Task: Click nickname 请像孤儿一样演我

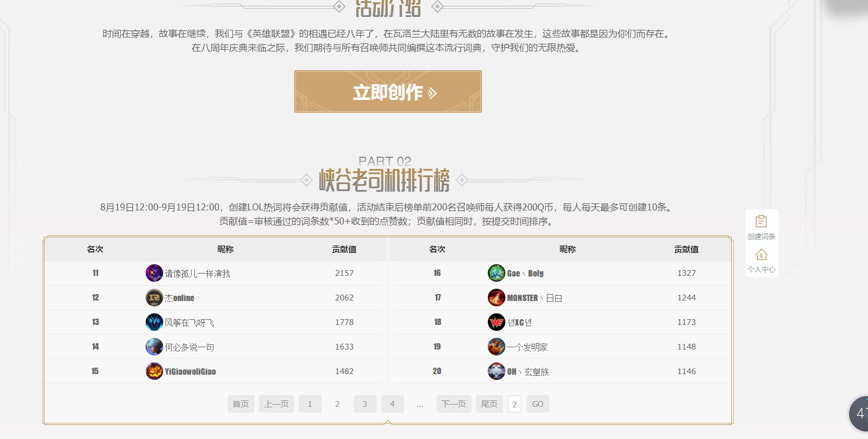Action: tap(198, 274)
